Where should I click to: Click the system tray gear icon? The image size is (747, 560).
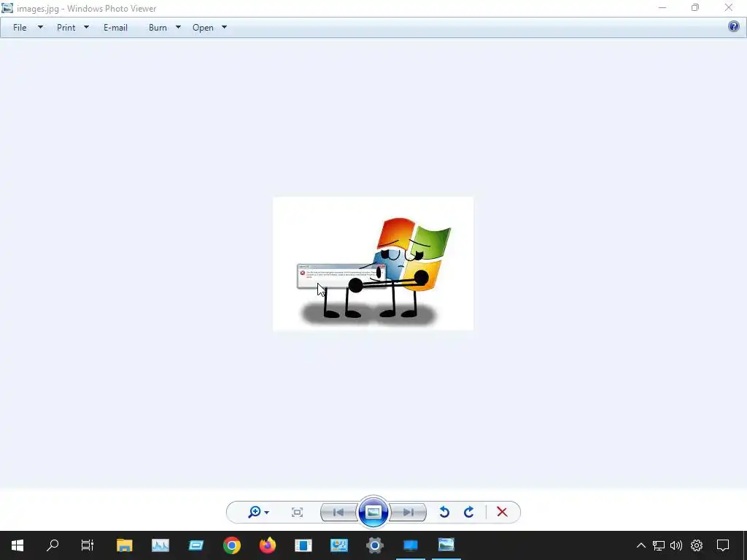697,545
